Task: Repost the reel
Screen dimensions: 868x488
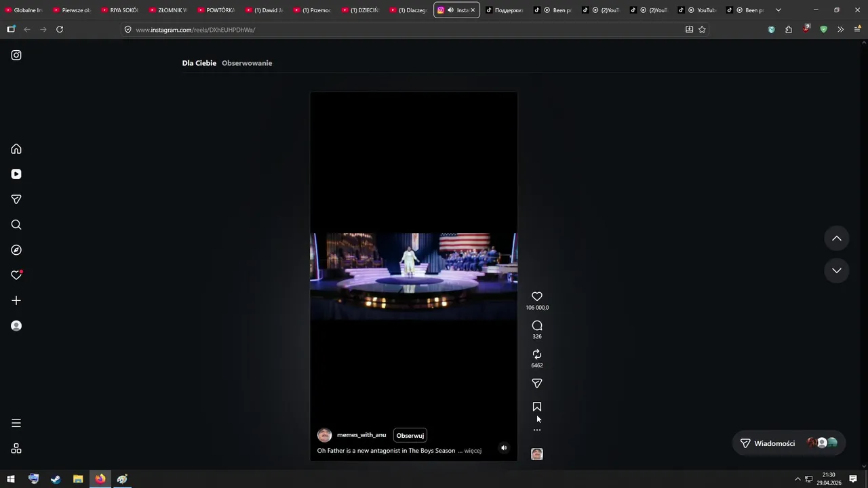Action: 537,354
